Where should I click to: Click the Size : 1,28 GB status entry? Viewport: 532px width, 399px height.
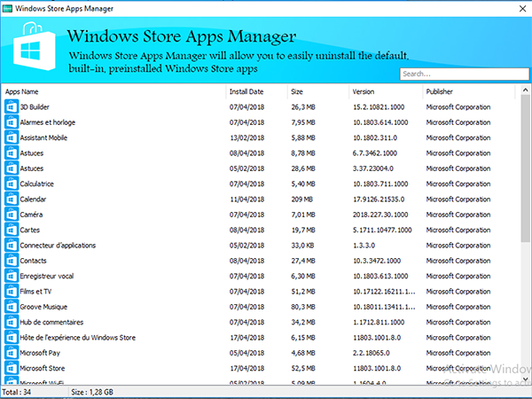click(92, 392)
